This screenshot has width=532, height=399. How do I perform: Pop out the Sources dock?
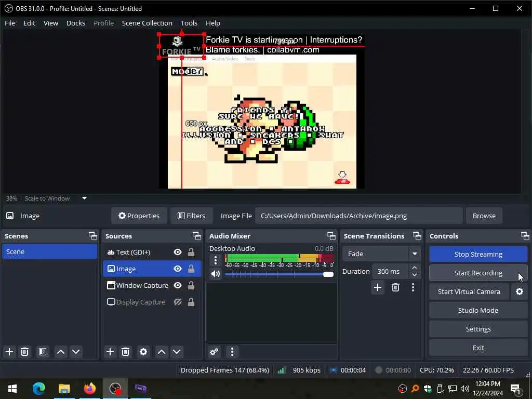click(197, 236)
